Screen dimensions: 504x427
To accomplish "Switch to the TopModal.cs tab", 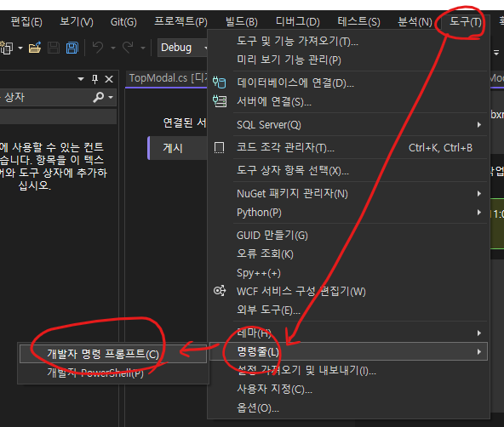I will [x=167, y=78].
